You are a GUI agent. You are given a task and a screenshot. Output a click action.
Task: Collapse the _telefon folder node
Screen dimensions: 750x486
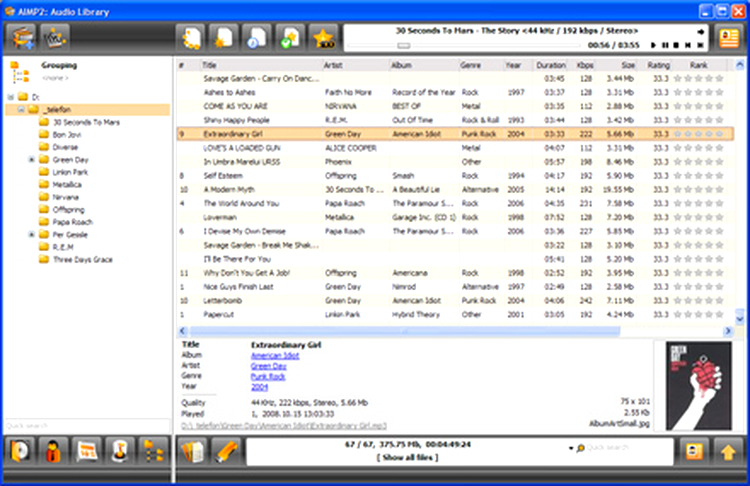pyautogui.click(x=21, y=110)
